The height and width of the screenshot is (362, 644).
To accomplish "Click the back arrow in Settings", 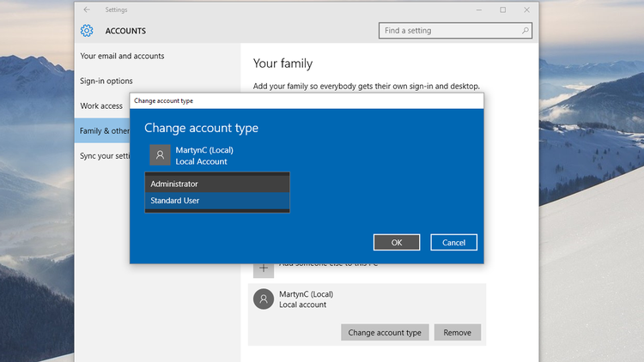I will pos(87,9).
